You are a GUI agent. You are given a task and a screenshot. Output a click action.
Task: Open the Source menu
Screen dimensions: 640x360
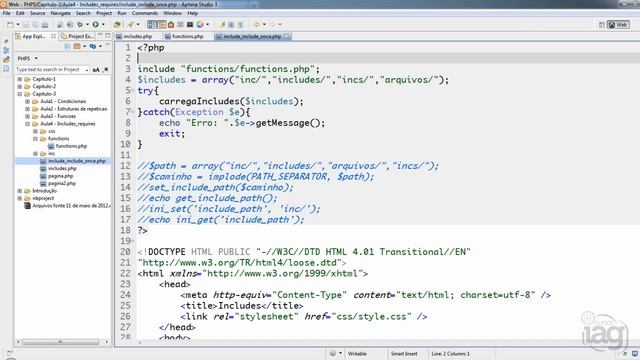point(38,13)
